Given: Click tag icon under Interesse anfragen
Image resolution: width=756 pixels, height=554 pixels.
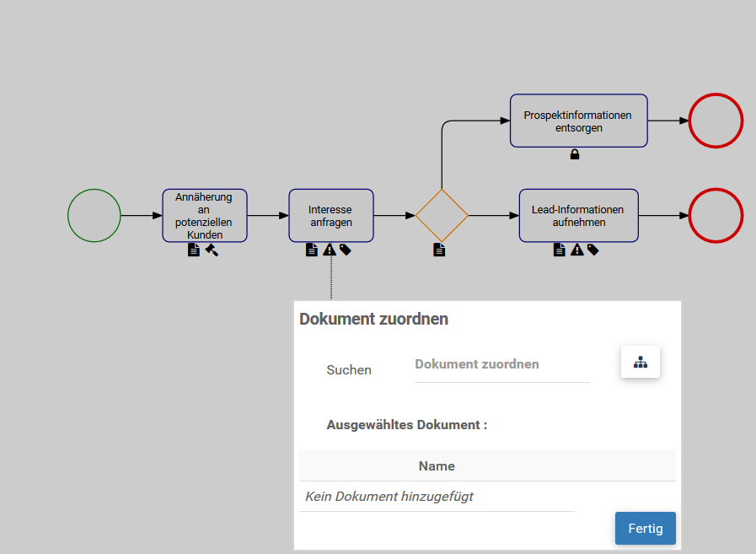Looking at the screenshot, I should pos(346,250).
